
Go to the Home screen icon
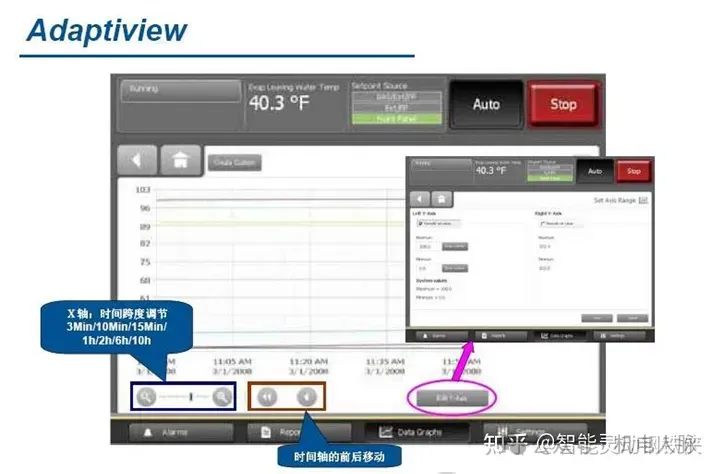(180, 160)
